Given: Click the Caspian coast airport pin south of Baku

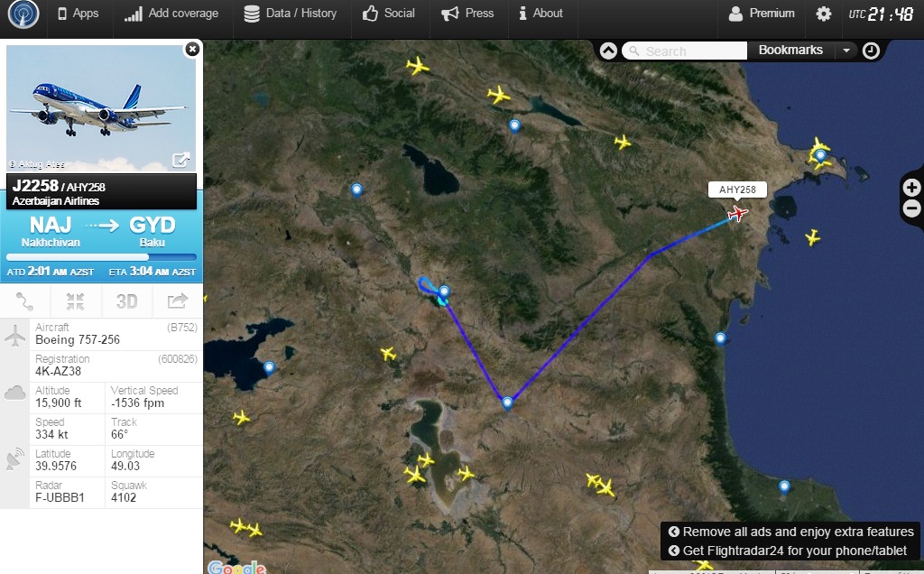Looking at the screenshot, I should point(720,338).
